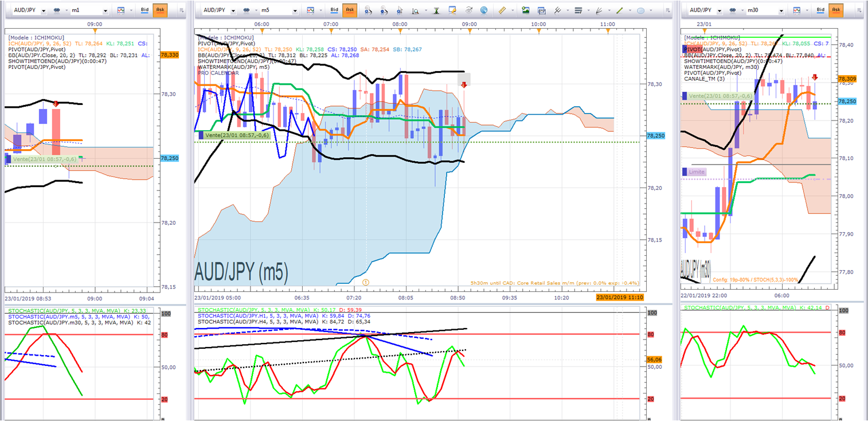Expand the trend line tool dropdown arrow
868x421 pixels.
pyautogui.click(x=629, y=11)
